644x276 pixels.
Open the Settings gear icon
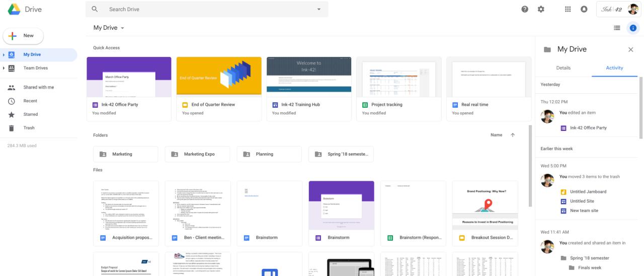pyautogui.click(x=541, y=9)
